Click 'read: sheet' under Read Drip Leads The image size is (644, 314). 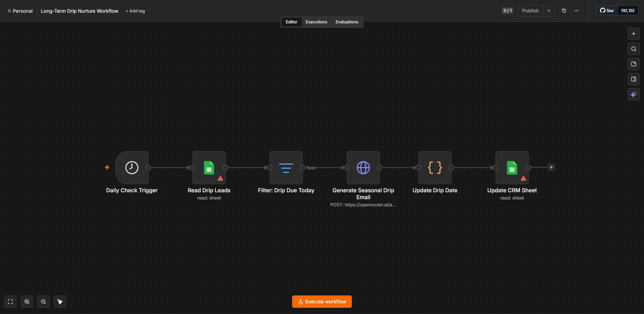[209, 198]
